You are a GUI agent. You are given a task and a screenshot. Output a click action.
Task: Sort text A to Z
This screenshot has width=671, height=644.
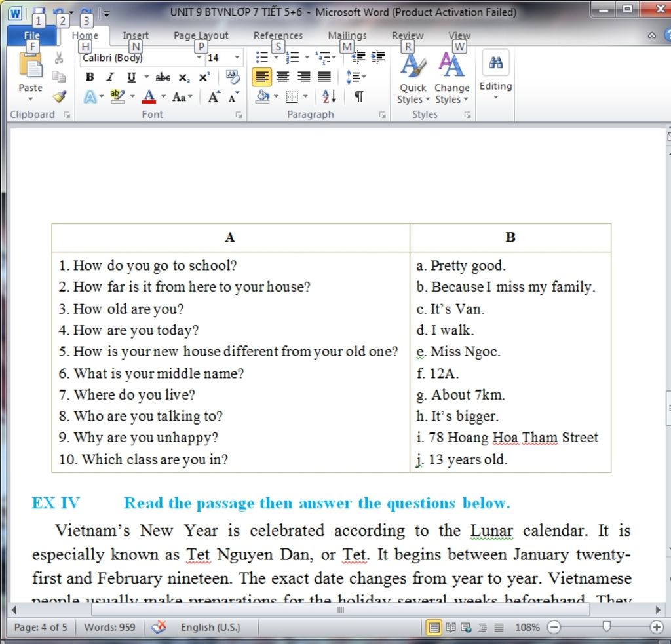[x=329, y=96]
